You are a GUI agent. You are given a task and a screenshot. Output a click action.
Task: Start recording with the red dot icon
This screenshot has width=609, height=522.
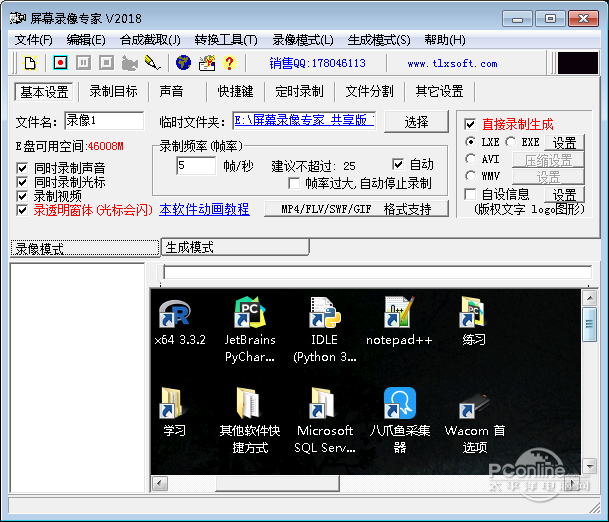(x=60, y=63)
